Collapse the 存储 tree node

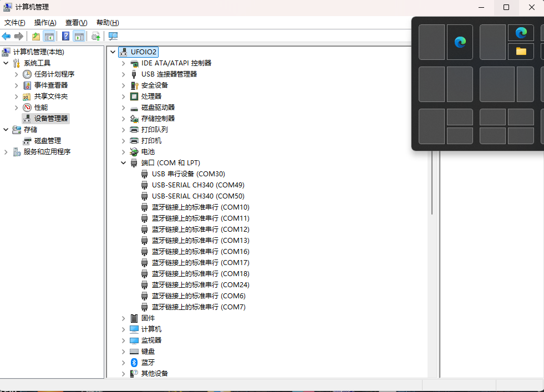6,130
